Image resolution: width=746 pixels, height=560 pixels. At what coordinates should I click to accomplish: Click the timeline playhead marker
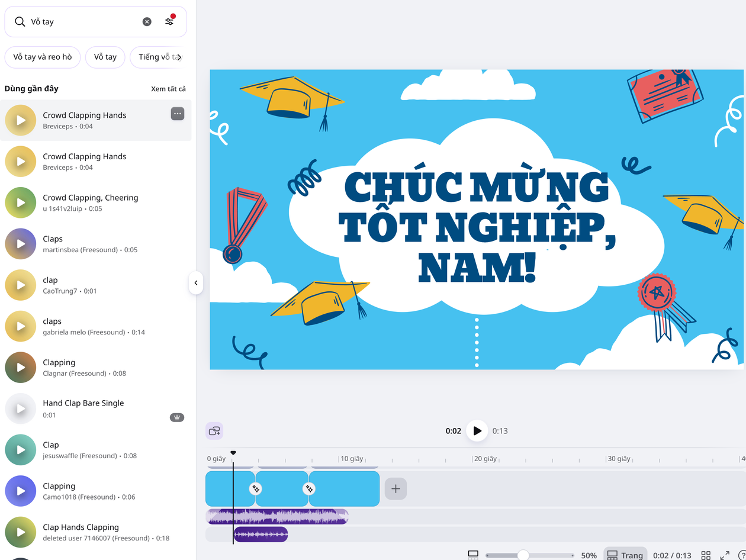pyautogui.click(x=233, y=453)
